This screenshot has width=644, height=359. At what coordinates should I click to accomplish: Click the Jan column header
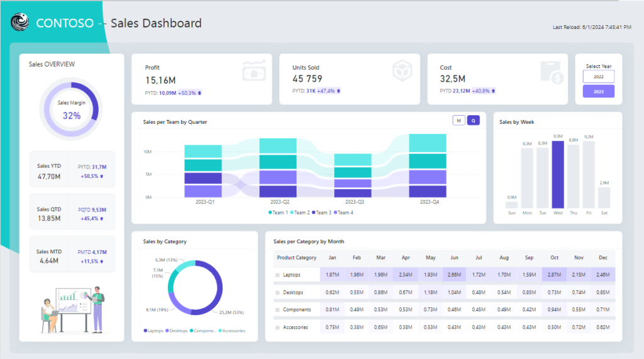tap(332, 258)
